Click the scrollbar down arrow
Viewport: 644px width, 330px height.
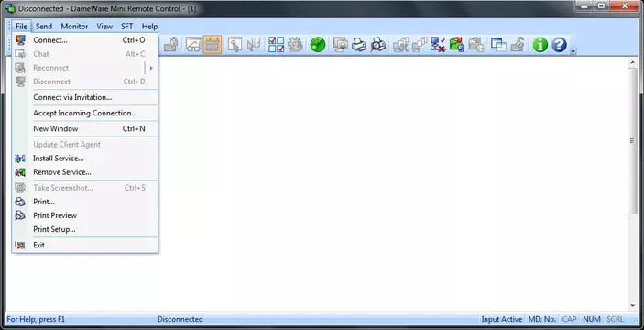pyautogui.click(x=632, y=306)
